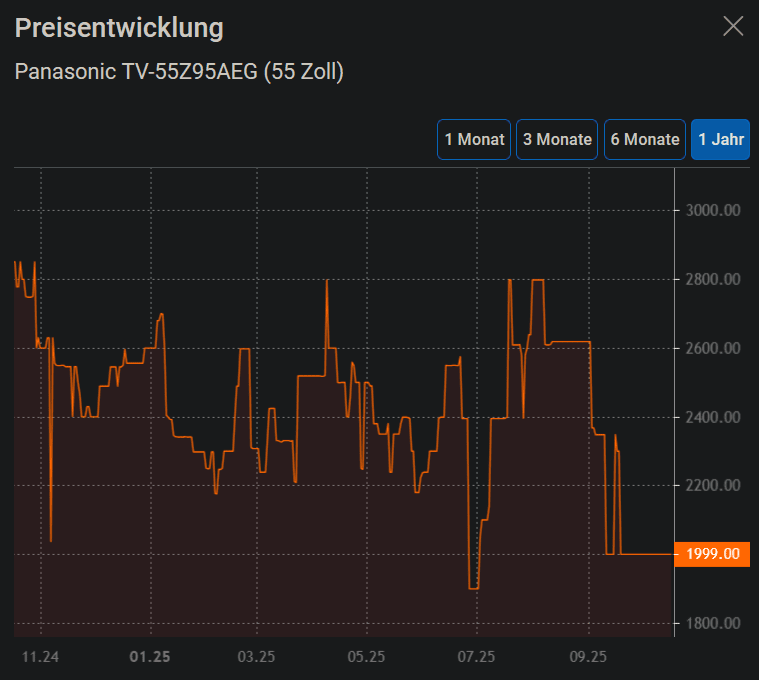
Task: Click the 1800.00 axis label
Action: 713,623
